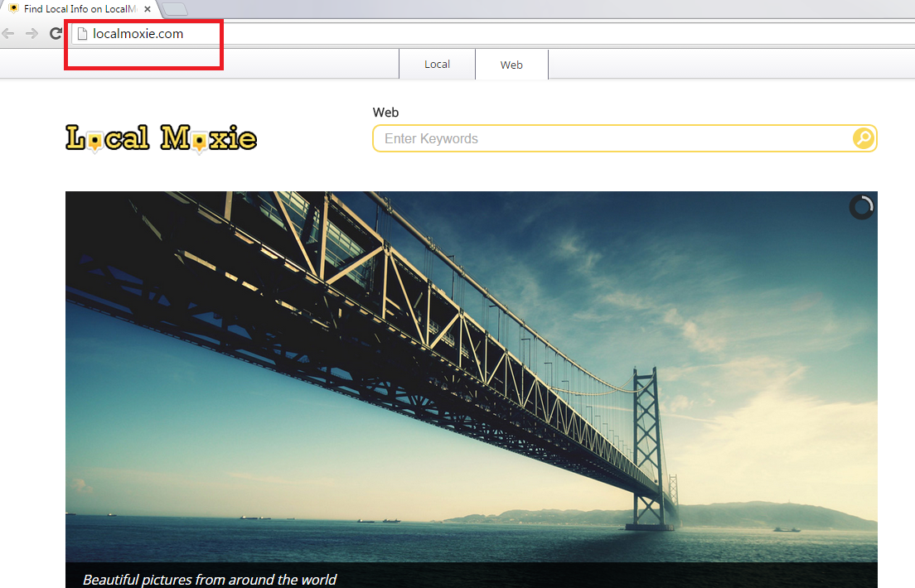The width and height of the screenshot is (915, 588).
Task: Click the loading spinner on the photo
Action: [x=862, y=207]
